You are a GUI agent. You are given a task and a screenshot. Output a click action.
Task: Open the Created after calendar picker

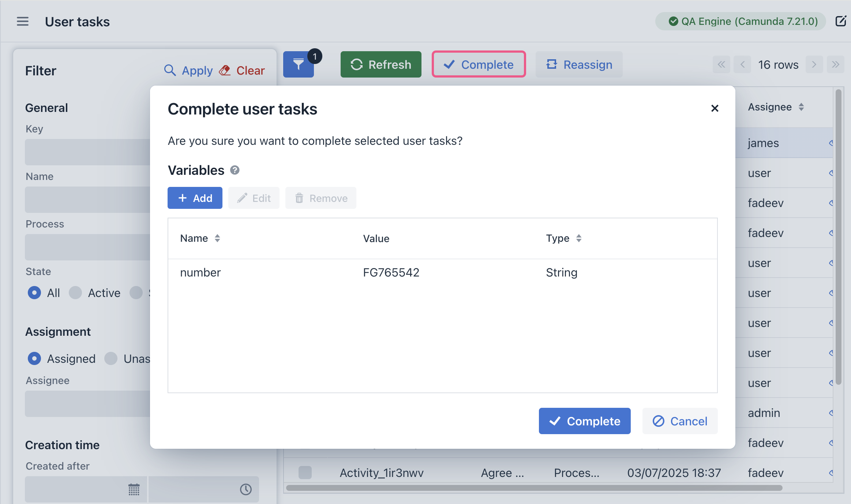tap(134, 489)
